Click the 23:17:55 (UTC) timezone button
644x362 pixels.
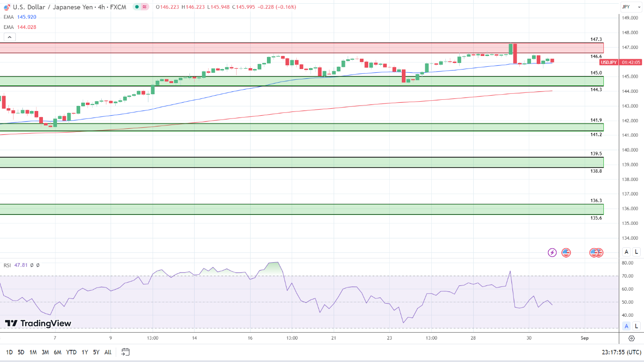(621, 352)
